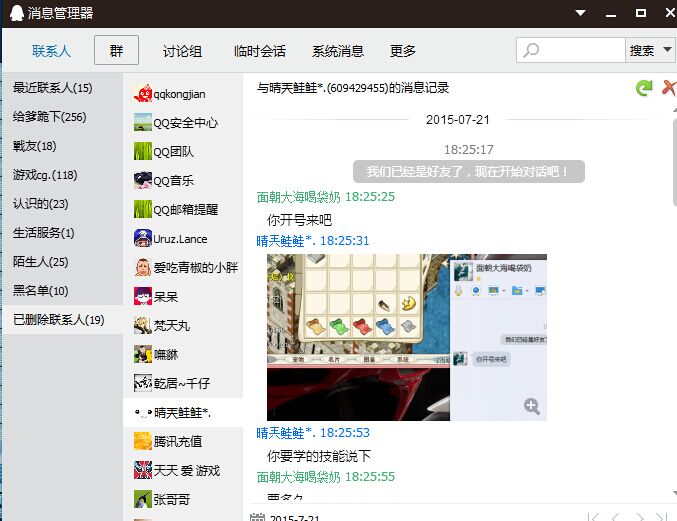Viewport: 677px width, 521px height.
Task: Open the calendar date picker icon
Action: point(257,517)
